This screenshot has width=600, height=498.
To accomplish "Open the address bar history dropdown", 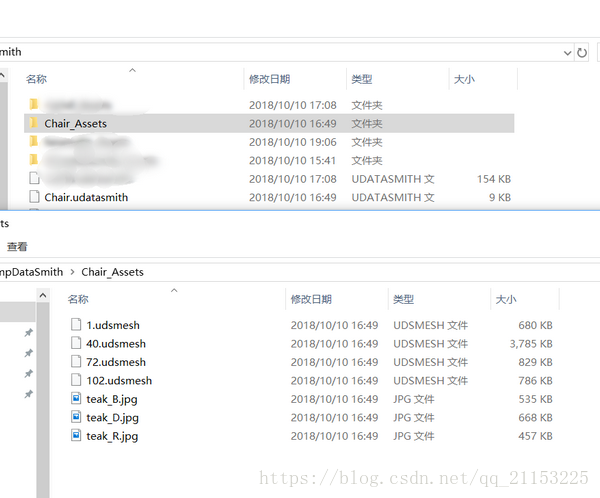I will pos(567,52).
